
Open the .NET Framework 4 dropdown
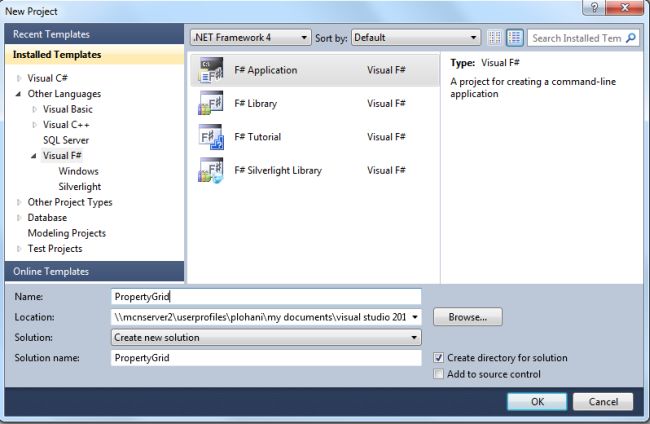251,38
